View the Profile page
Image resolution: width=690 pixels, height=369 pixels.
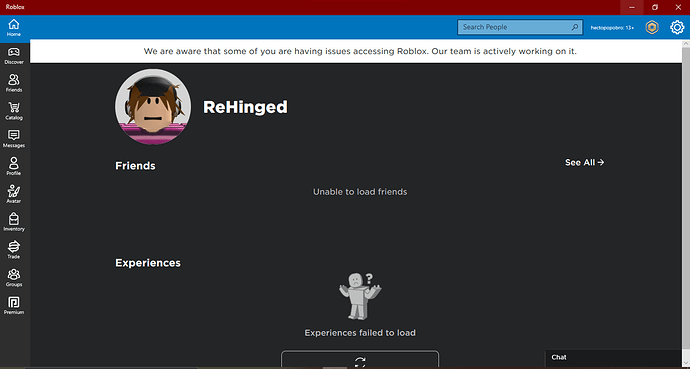coord(14,166)
